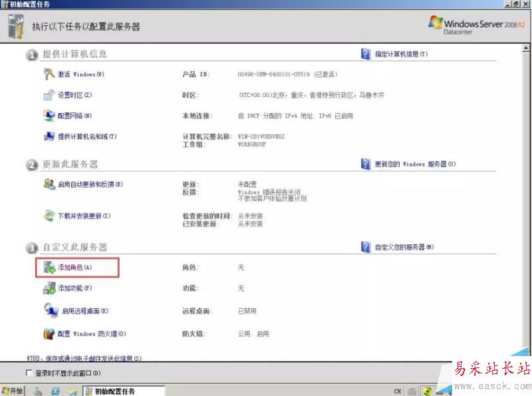
Task: Open 启用自动更新和反馈 link
Action: 90,184
